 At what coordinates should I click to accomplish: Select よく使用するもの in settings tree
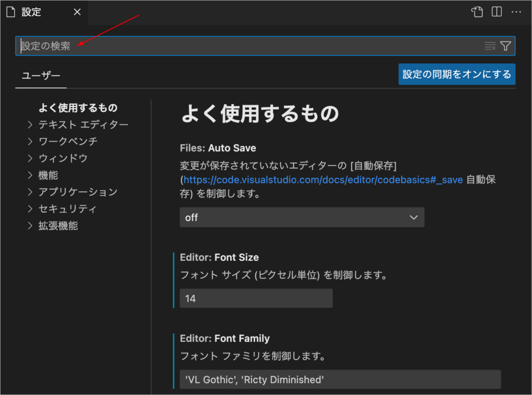[x=78, y=108]
